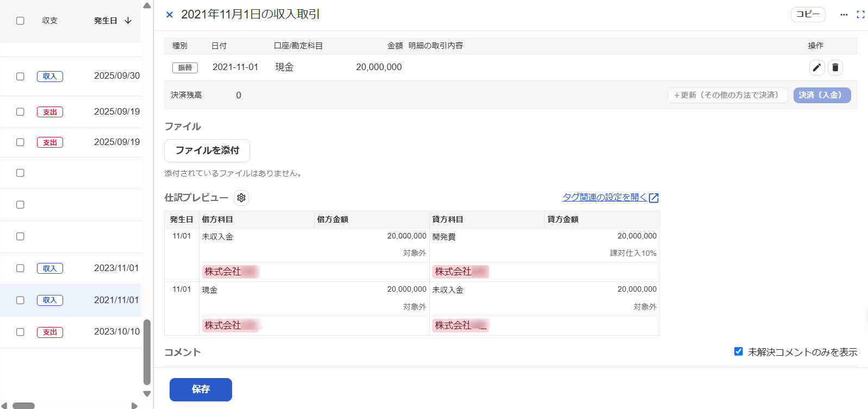Click the 株式会社 tag under 借方 現金

click(230, 325)
